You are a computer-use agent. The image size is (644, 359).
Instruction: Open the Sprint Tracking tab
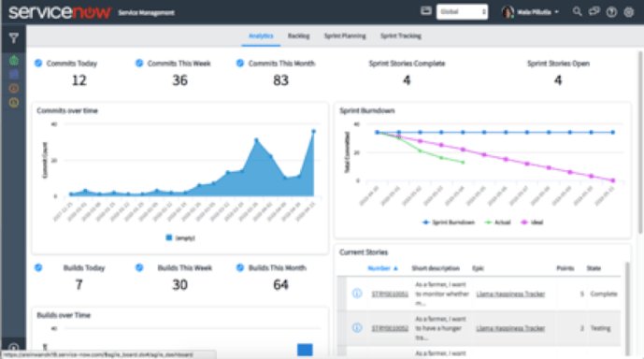(401, 36)
